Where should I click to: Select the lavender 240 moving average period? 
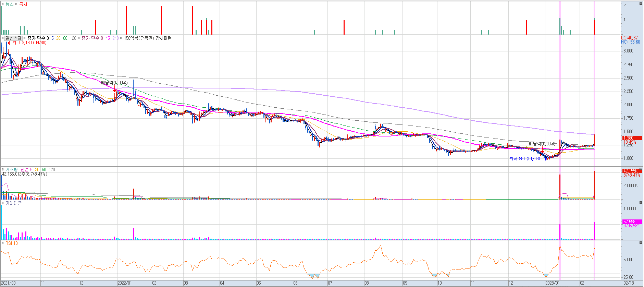point(115,38)
